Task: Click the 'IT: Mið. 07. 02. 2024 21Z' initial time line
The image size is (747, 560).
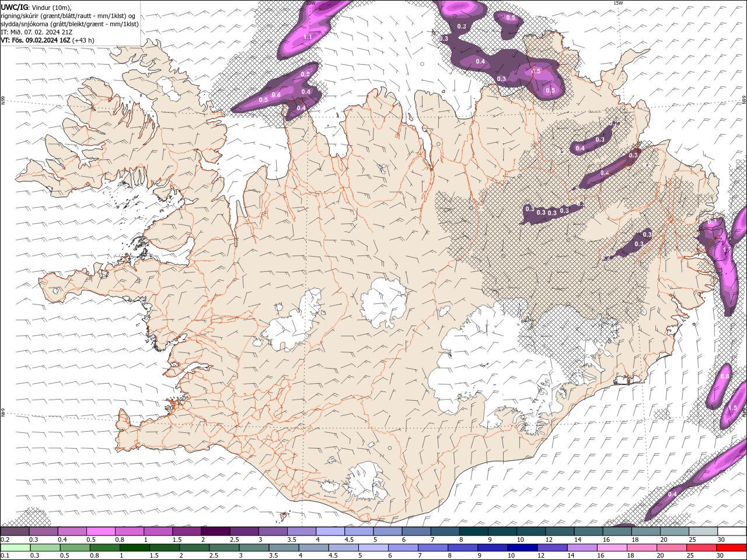Action: pos(37,32)
